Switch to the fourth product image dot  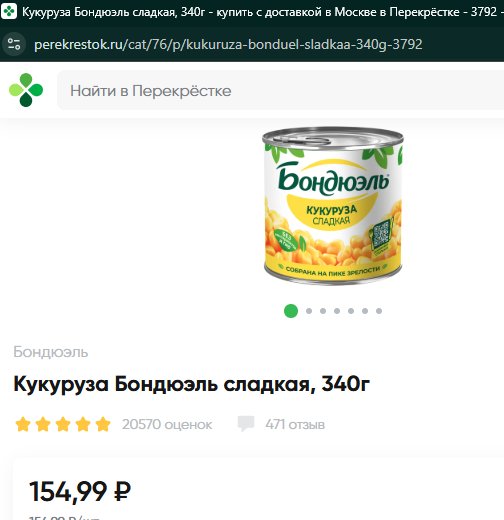point(337,311)
